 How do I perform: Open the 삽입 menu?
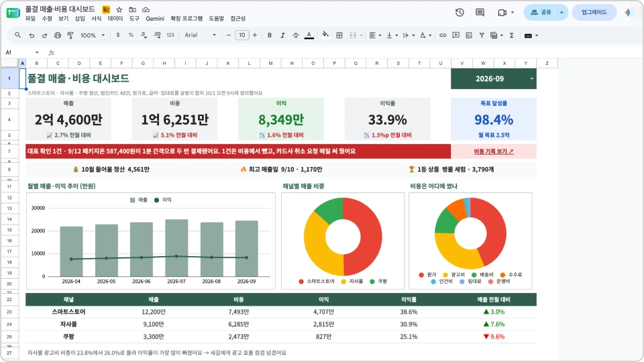pyautogui.click(x=80, y=19)
